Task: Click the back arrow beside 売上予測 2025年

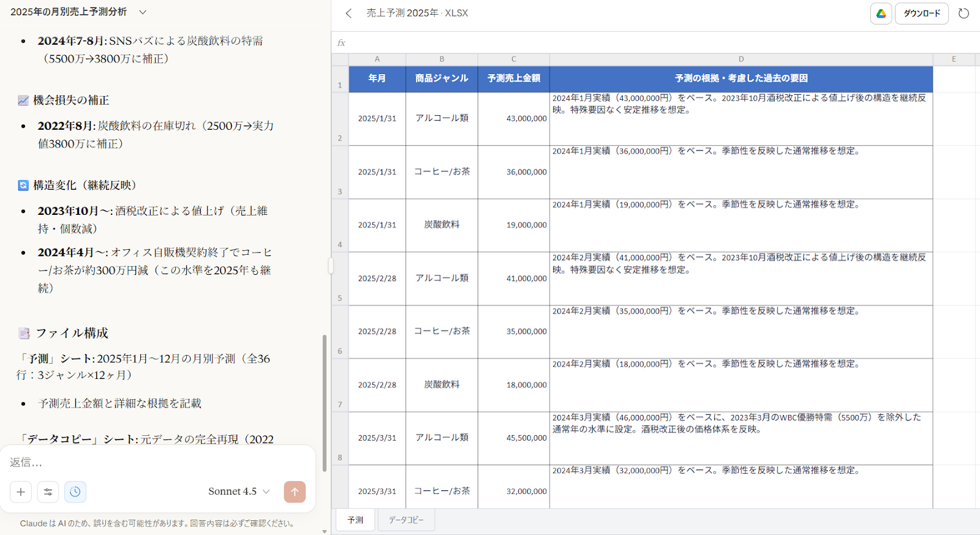Action: point(349,13)
